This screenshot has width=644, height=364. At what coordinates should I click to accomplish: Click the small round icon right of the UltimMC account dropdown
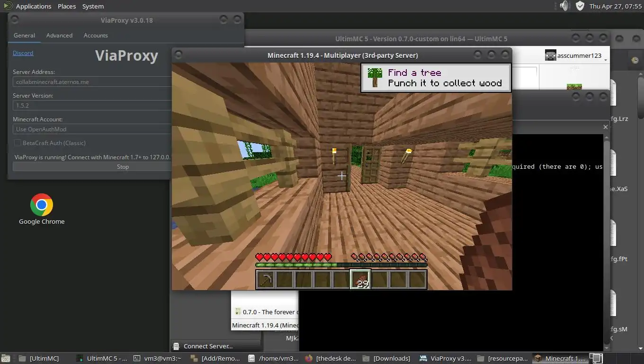click(635, 60)
